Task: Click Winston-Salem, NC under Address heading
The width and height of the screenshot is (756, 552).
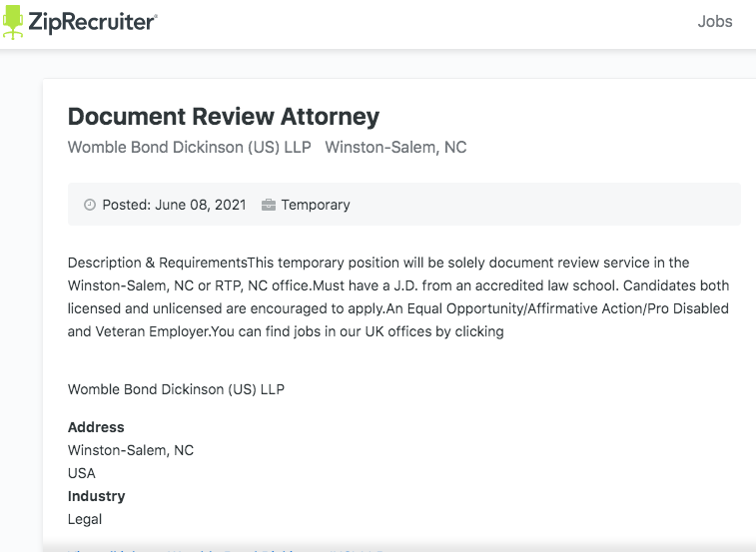Action: pos(131,450)
